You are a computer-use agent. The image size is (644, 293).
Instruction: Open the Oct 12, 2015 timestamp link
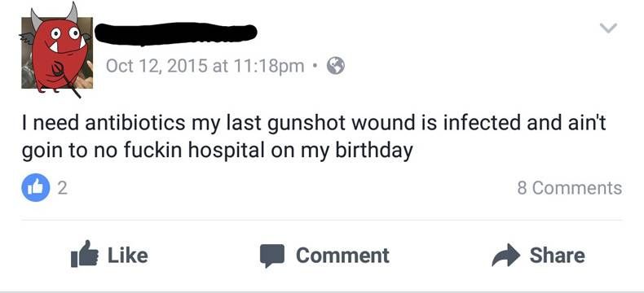pos(205,66)
